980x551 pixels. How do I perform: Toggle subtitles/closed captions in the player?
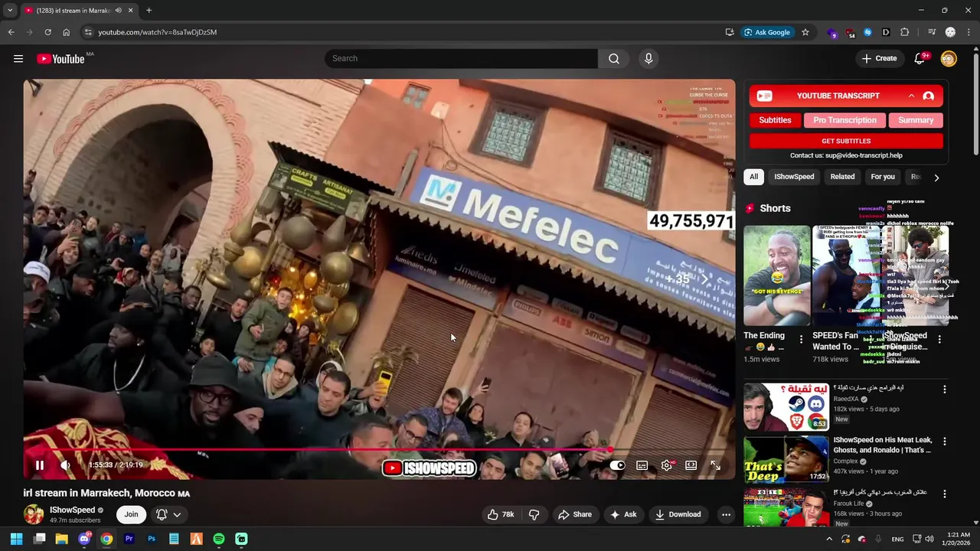coord(642,465)
